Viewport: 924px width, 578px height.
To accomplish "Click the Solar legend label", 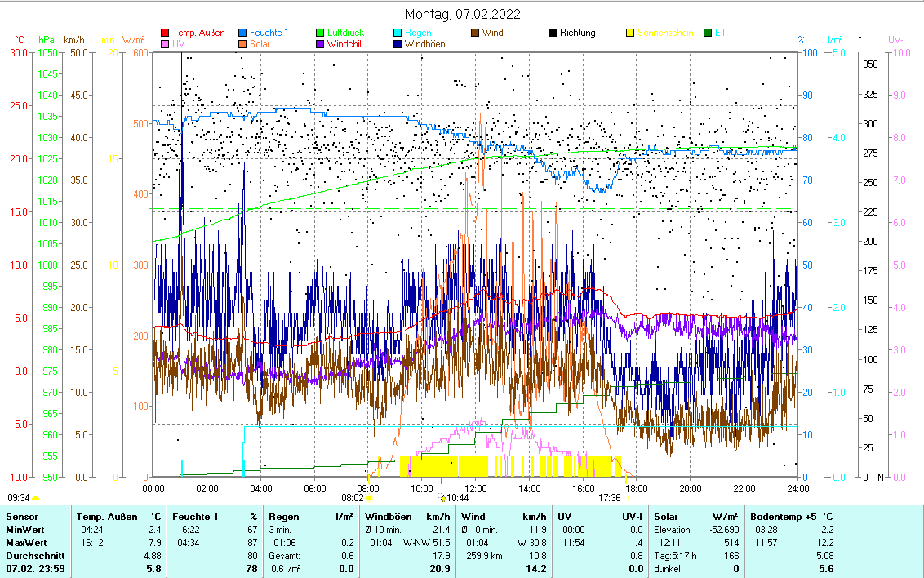I will coord(260,45).
